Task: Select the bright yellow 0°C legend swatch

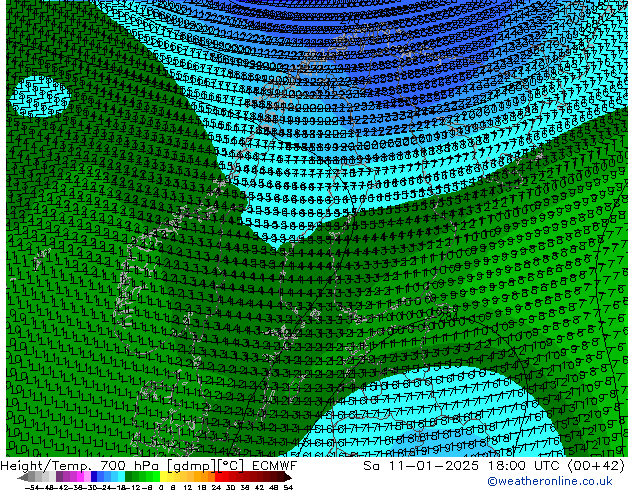Action: tap(163, 476)
